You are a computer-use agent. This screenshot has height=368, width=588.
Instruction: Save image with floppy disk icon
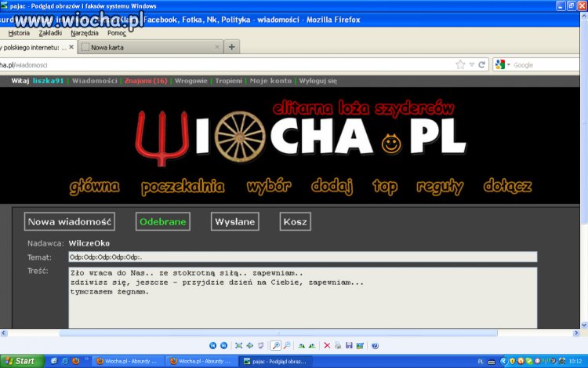pos(349,345)
